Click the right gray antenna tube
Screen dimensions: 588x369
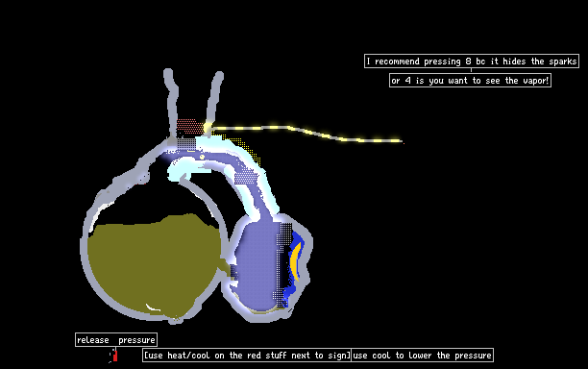[215, 98]
